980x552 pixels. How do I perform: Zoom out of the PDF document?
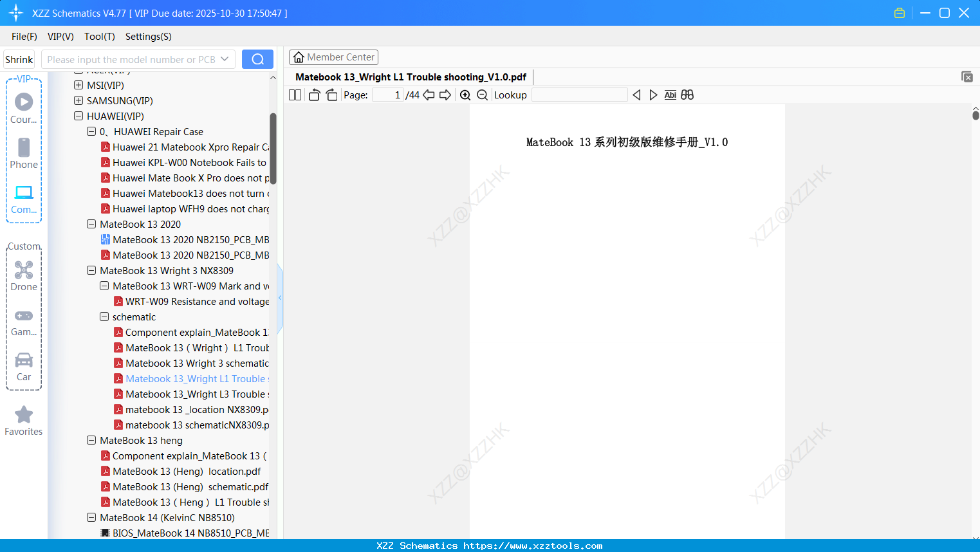pos(482,95)
